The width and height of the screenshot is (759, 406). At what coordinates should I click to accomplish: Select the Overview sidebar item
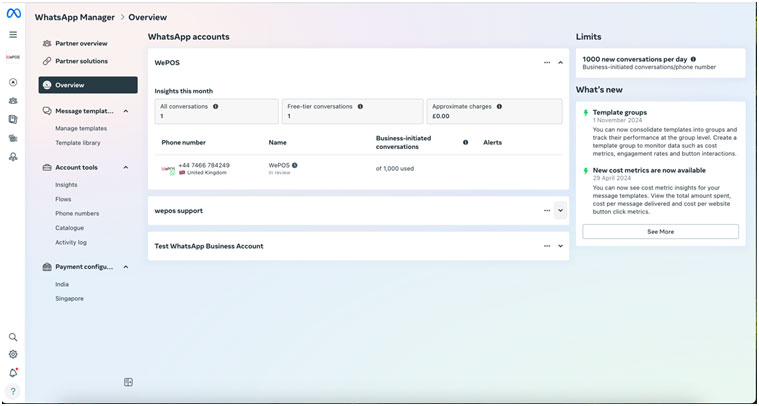[x=88, y=85]
